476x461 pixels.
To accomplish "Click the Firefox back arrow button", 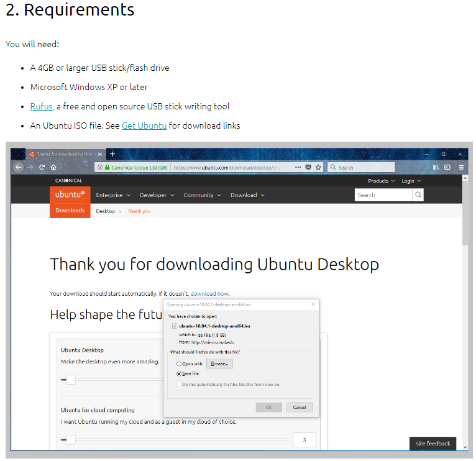I will point(19,167).
